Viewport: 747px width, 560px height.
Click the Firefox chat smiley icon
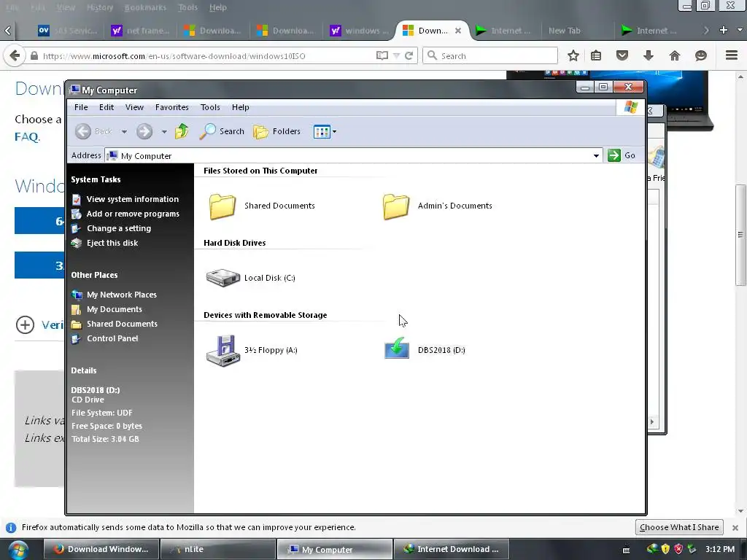701,55
